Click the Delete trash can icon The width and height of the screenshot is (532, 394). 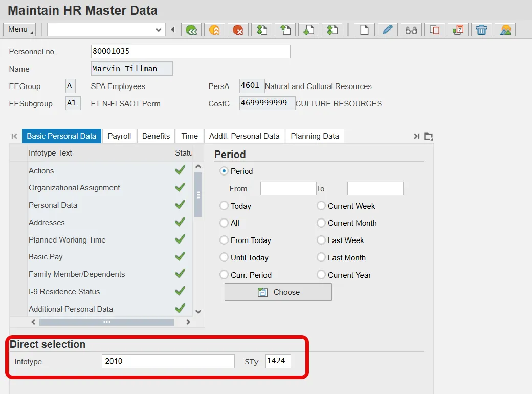[481, 30]
